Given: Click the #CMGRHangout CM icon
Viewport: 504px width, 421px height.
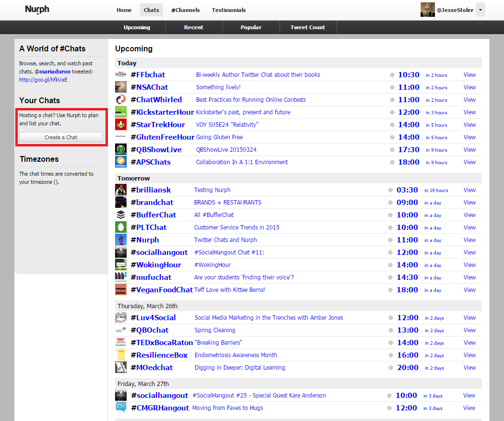Looking at the screenshot, I should tap(121, 408).
